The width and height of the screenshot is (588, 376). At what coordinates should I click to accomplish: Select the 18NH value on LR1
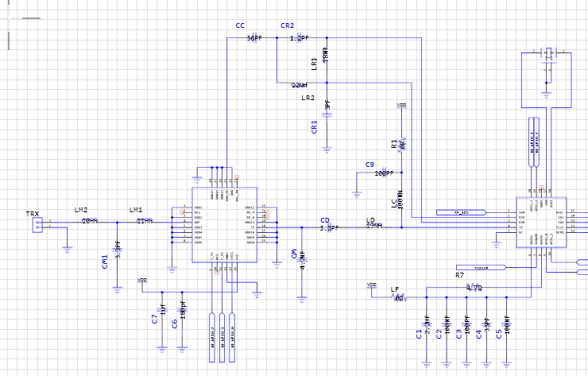point(326,55)
